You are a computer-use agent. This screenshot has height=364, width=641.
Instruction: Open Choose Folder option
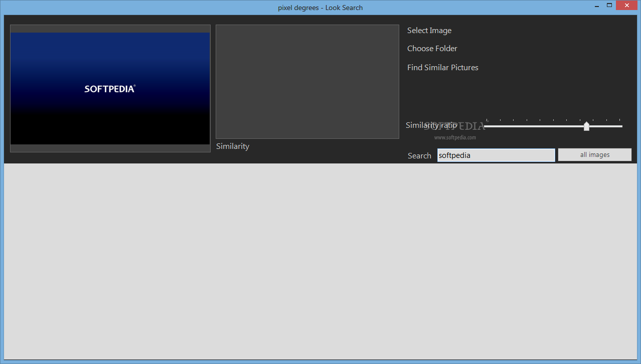[x=432, y=49]
